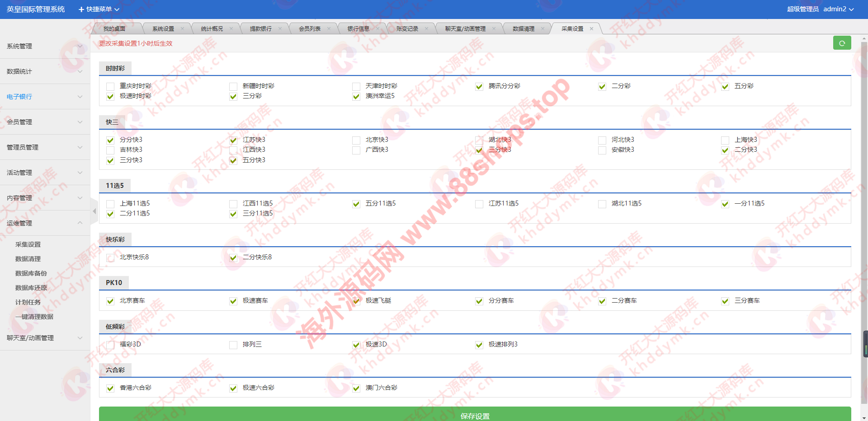
Task: Close the 采集设置 tab with its X icon
Action: click(591, 29)
